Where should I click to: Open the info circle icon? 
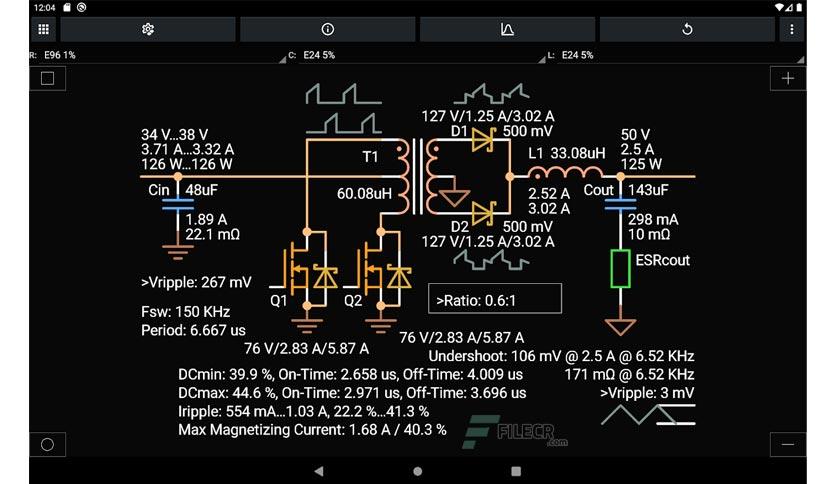pyautogui.click(x=327, y=29)
